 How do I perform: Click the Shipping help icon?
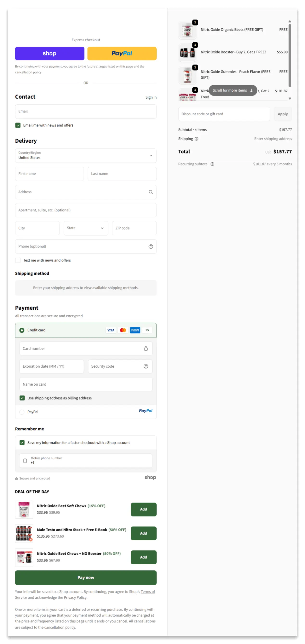point(196,139)
